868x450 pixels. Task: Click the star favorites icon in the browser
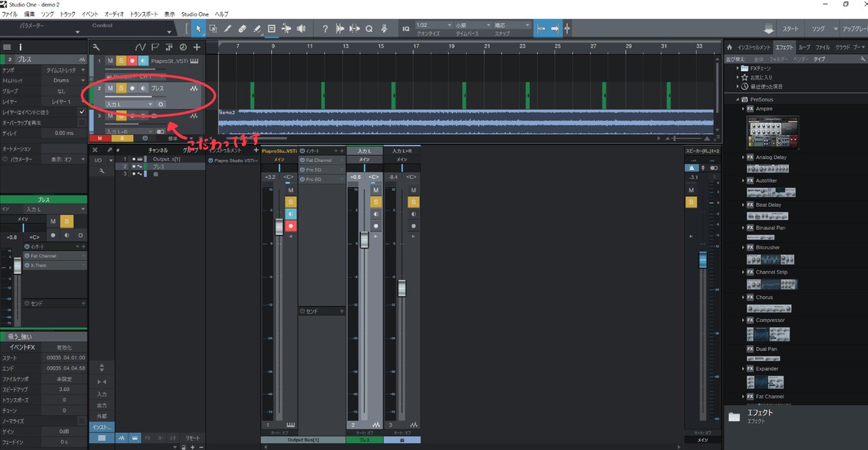point(744,77)
